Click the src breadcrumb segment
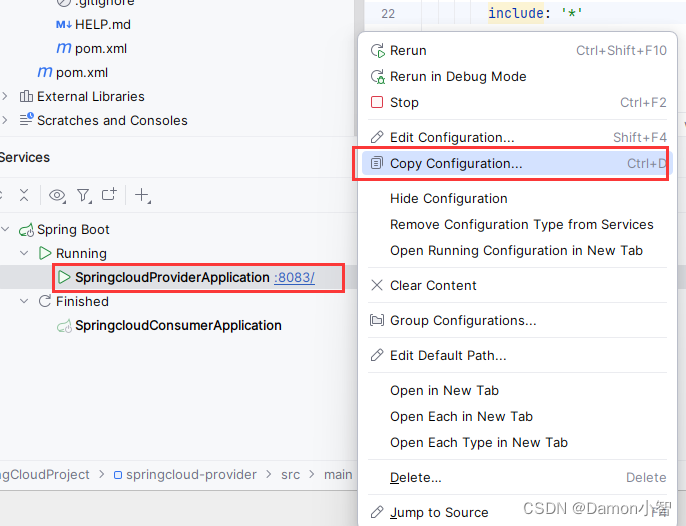The image size is (686, 526). [x=290, y=475]
